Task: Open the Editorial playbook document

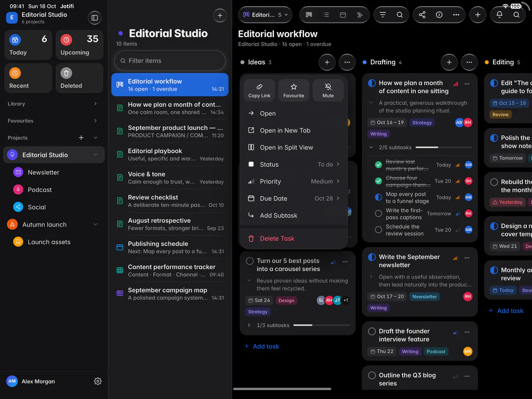Action: tap(170, 154)
